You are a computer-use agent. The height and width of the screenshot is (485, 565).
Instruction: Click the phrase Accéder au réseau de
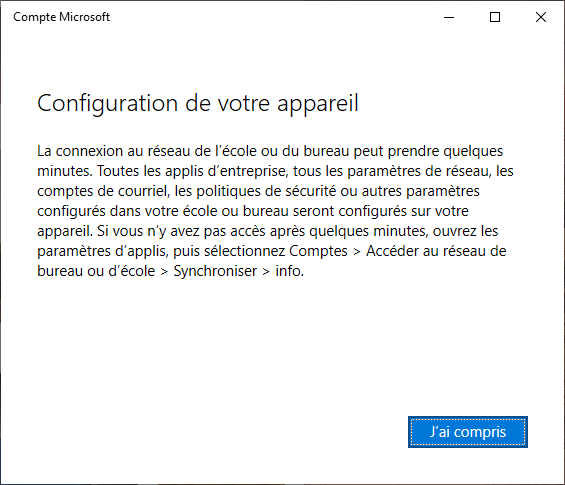[x=436, y=251]
